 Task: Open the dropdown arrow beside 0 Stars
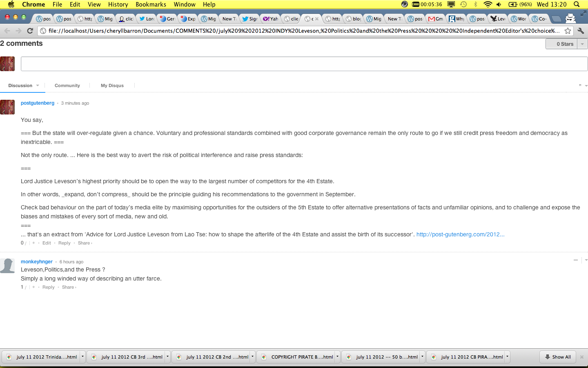point(582,44)
